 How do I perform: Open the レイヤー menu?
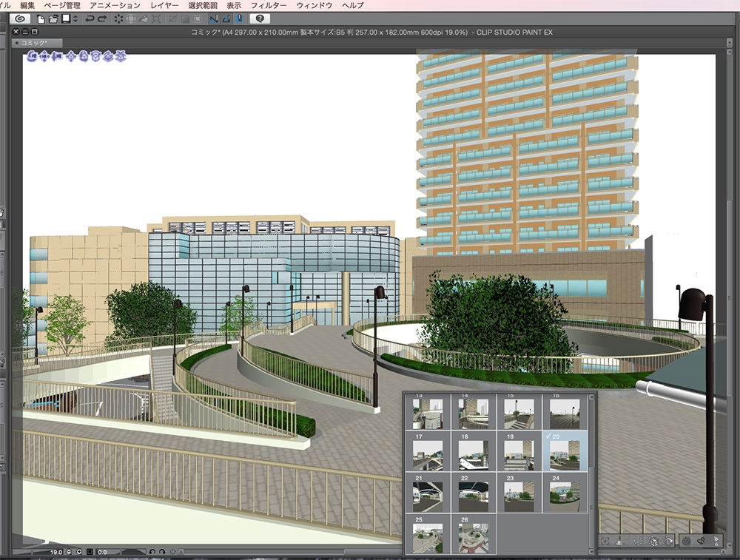(x=165, y=5)
